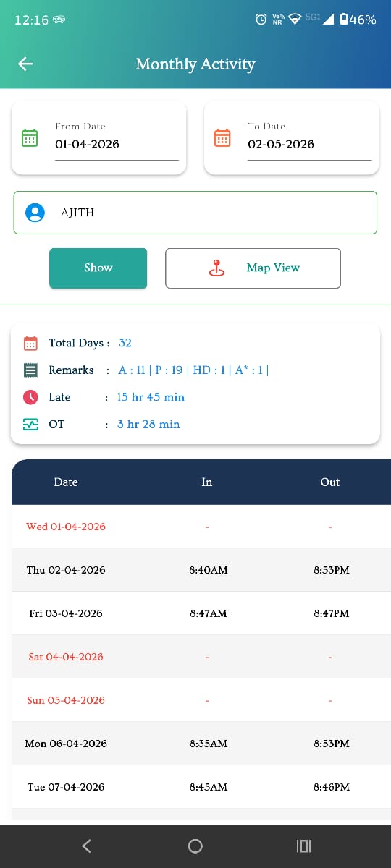This screenshot has width=391, height=868.
Task: Tap the 8:35AM in-time on Mon
Action: point(209,744)
